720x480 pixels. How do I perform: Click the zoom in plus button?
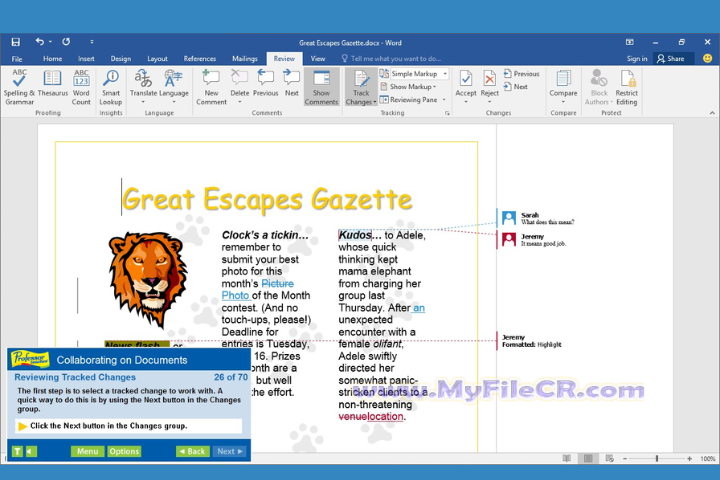tap(689, 458)
